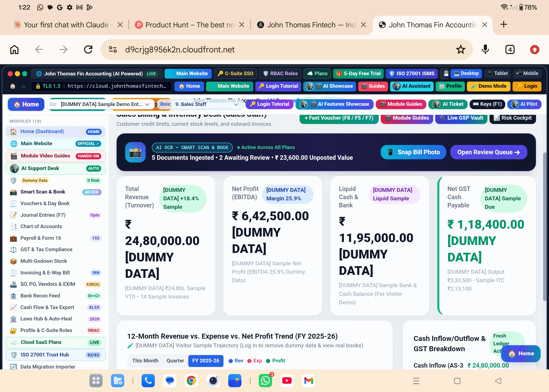Bookmark the page with the star icon
Image resolution: width=549 pixels, height=392 pixels.
tap(460, 49)
